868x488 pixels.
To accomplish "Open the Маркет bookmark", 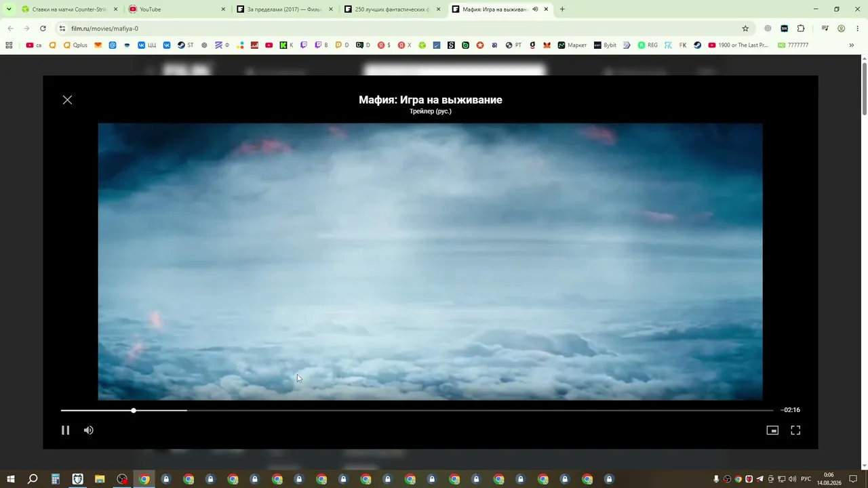I will click(x=572, y=45).
